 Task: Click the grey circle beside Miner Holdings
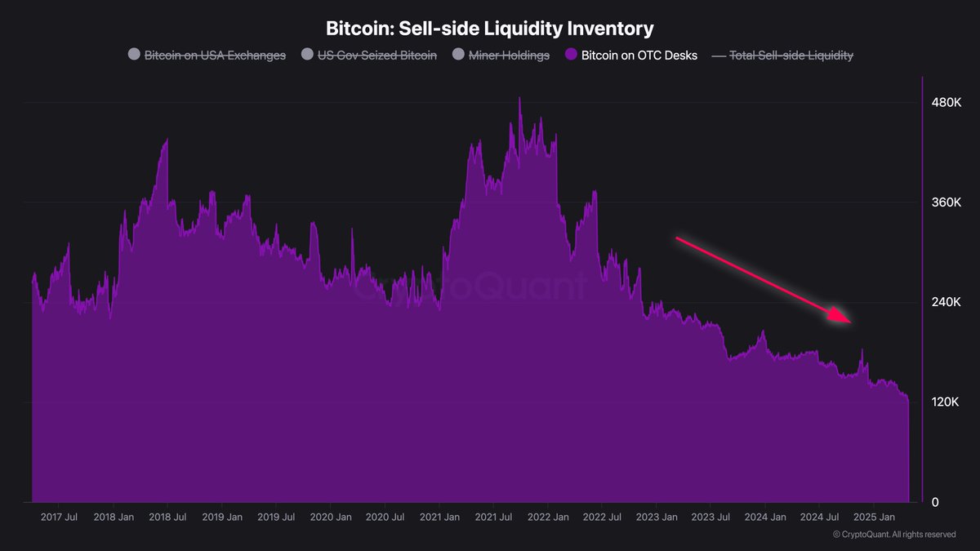tap(460, 56)
